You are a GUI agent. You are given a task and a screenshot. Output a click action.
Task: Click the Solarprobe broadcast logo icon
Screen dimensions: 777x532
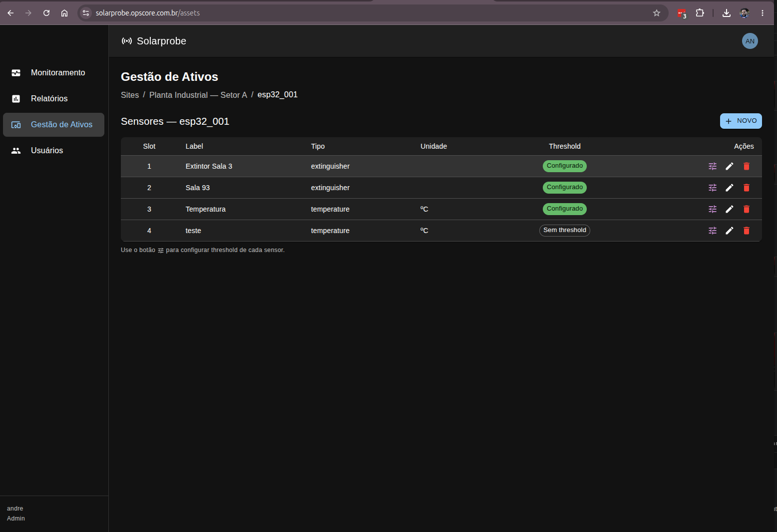pyautogui.click(x=127, y=41)
